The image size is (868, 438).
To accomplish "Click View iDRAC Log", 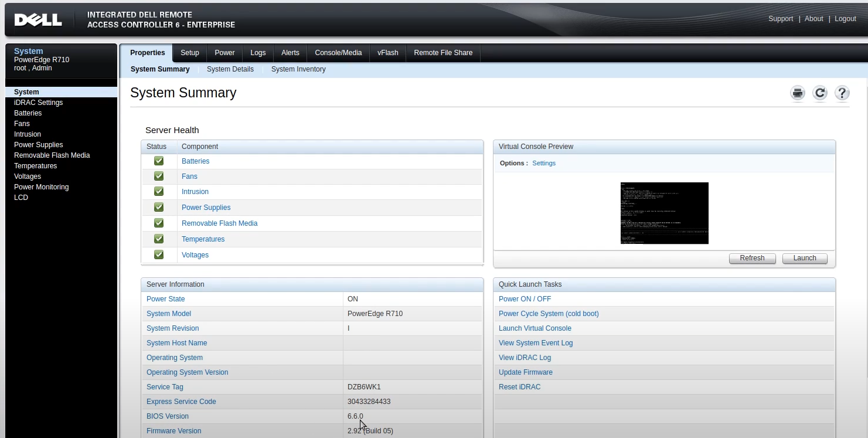I will click(x=525, y=358).
